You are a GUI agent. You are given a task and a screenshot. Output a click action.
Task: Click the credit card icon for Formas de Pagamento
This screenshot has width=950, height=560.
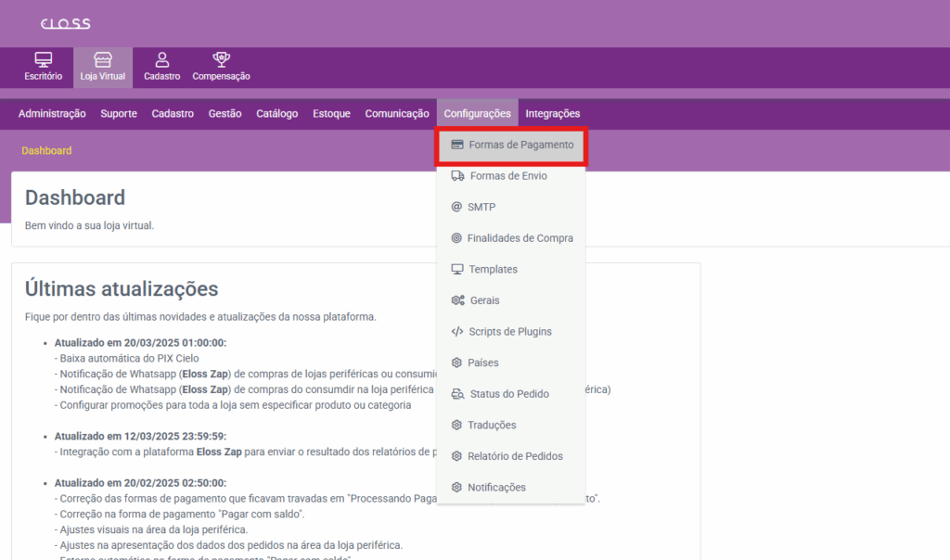coord(457,145)
